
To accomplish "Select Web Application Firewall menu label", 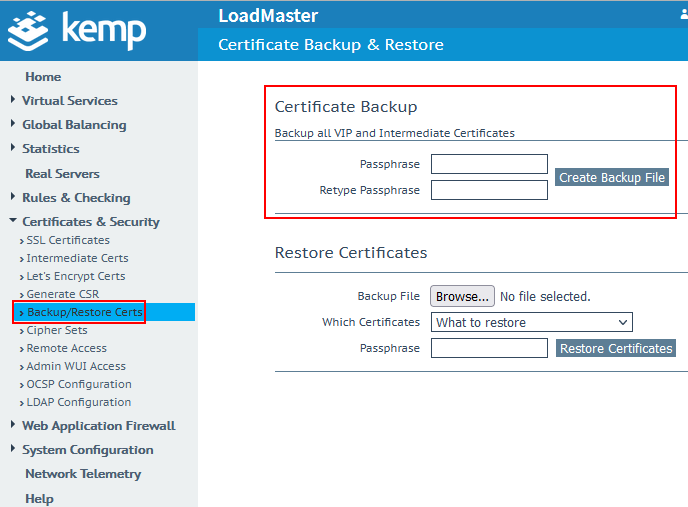I will [99, 426].
